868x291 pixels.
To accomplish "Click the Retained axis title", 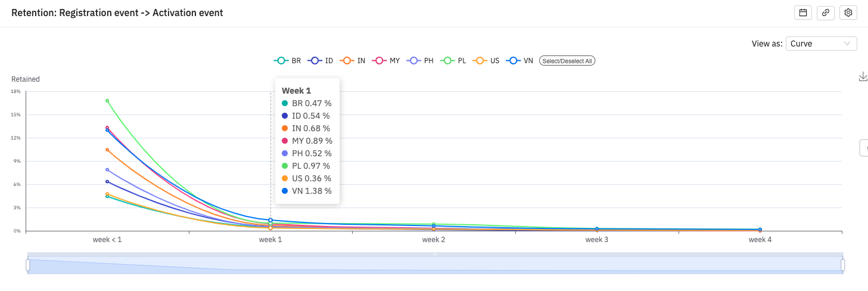I will pyautogui.click(x=26, y=79).
